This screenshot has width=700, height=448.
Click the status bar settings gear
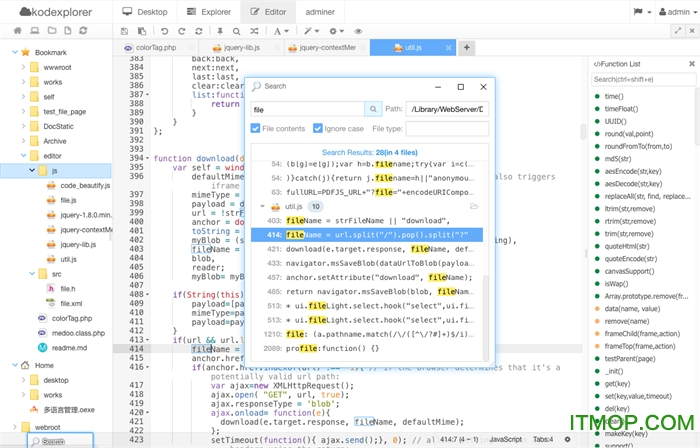[x=567, y=439]
